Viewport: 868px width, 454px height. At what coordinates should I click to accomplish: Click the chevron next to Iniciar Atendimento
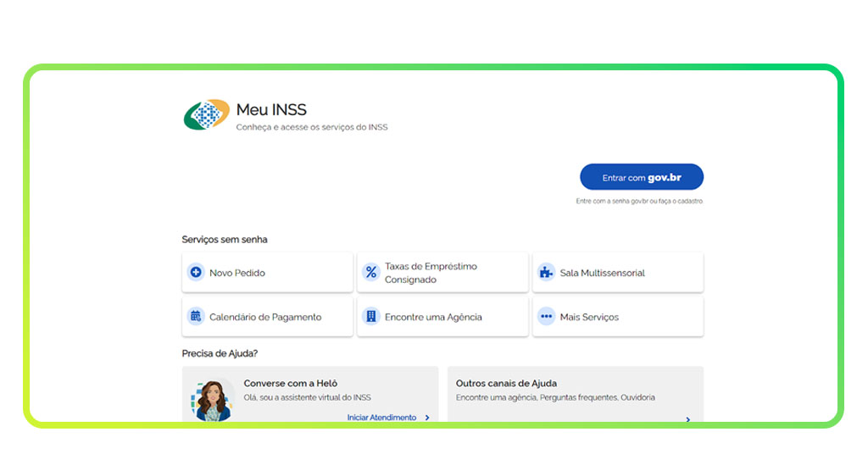427,418
